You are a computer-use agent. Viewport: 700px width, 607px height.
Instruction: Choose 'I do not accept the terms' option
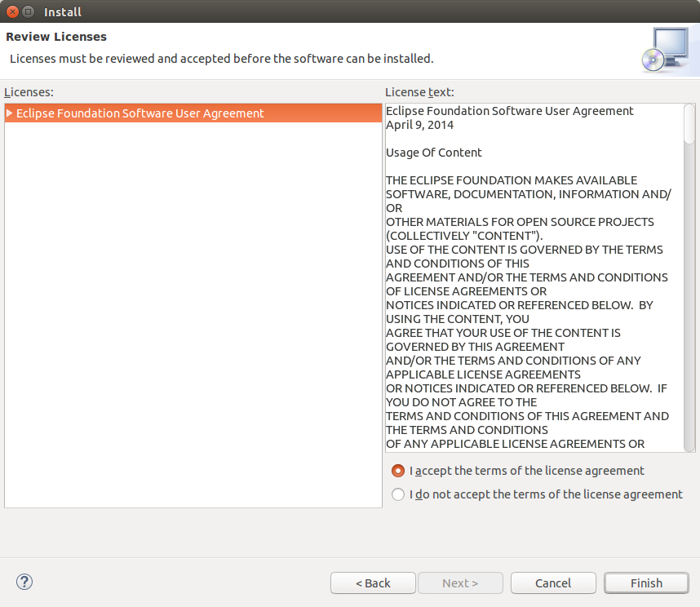click(398, 494)
